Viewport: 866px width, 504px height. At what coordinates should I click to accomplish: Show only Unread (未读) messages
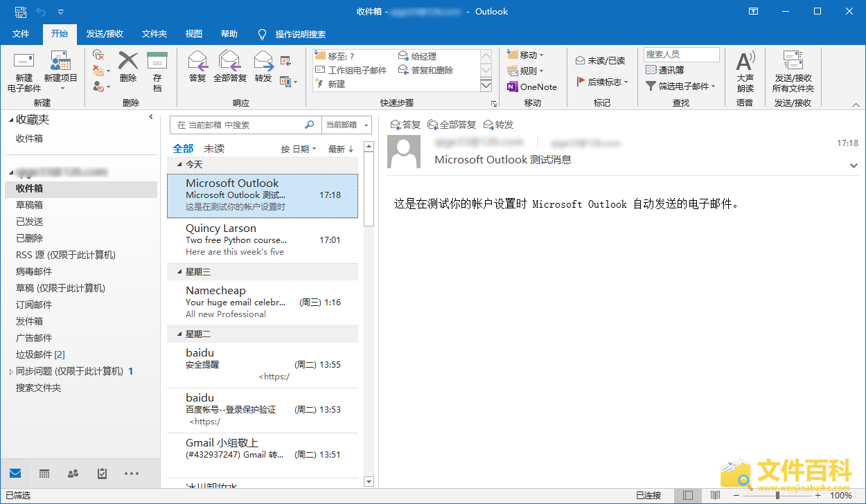(x=214, y=149)
